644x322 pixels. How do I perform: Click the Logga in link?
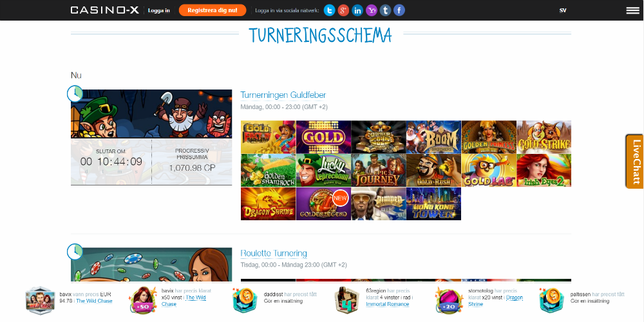tap(158, 11)
